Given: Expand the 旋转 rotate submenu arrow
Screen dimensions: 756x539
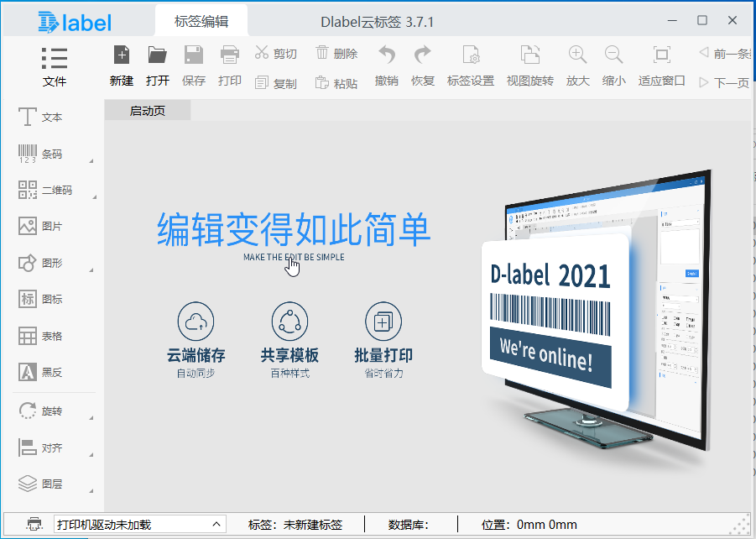Looking at the screenshot, I should (x=91, y=418).
